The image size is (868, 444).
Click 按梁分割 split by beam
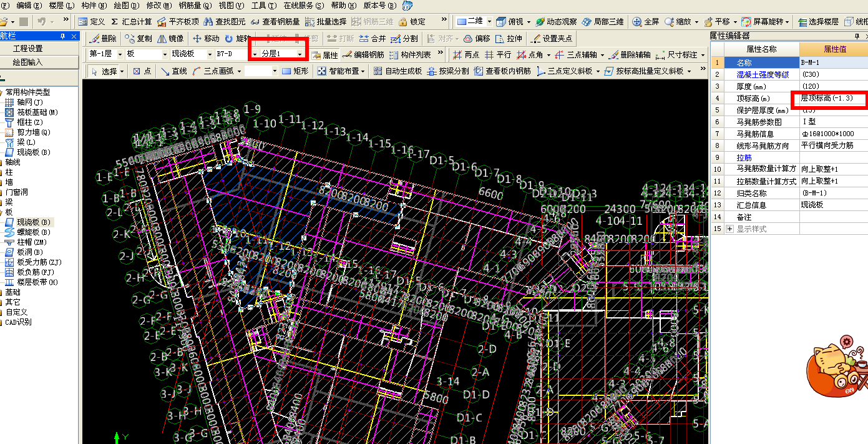point(449,71)
